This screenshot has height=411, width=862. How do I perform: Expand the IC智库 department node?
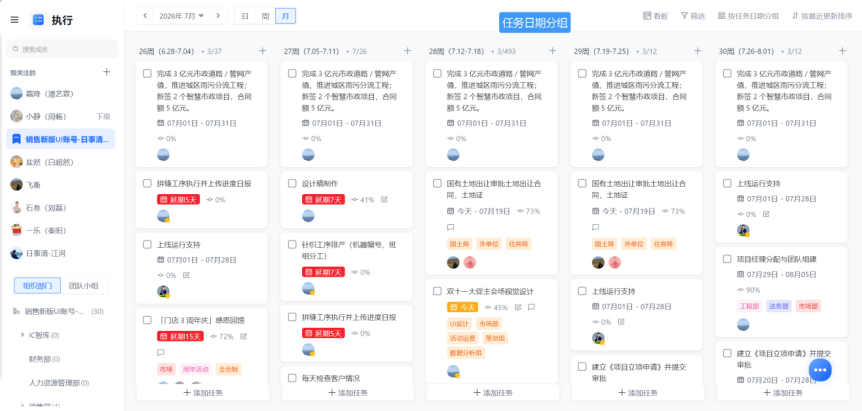pos(23,335)
